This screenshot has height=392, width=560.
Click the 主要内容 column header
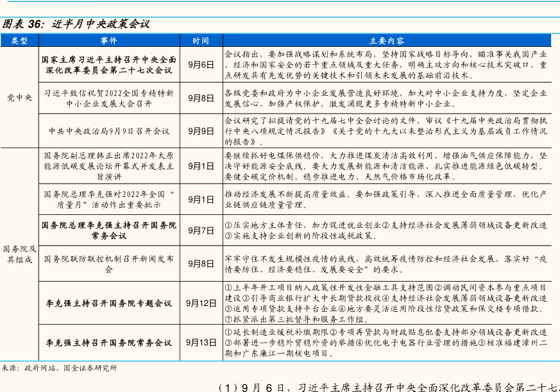tap(387, 40)
